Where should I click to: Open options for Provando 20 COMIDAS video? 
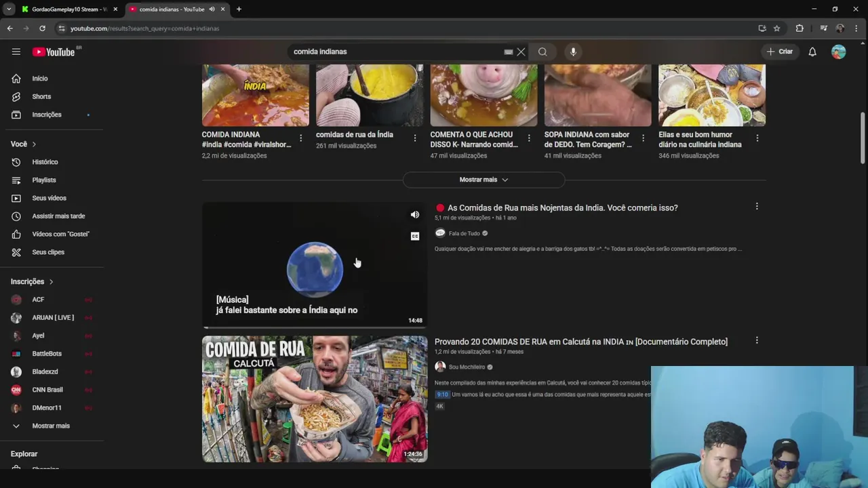(757, 340)
